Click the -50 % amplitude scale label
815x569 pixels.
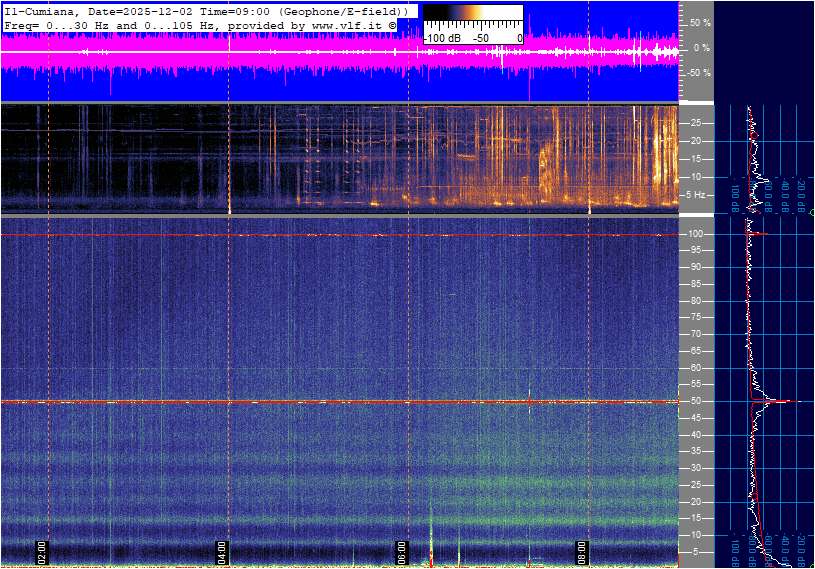(x=699, y=73)
